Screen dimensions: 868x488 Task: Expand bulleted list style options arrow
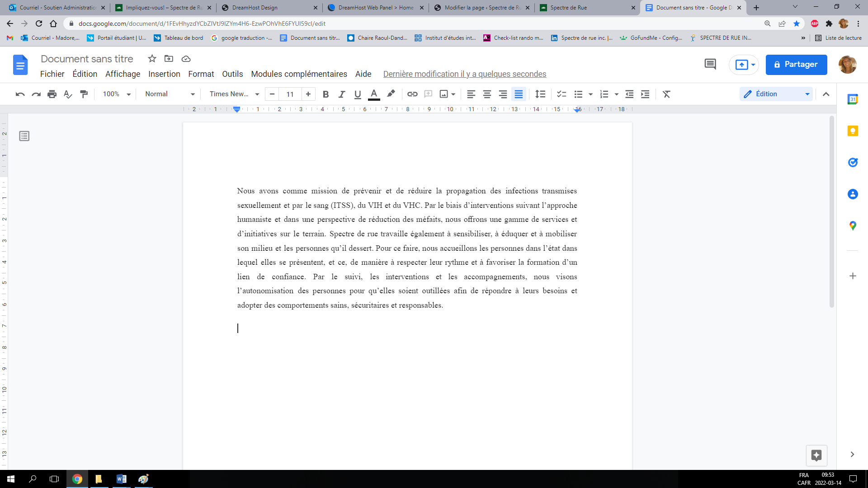click(590, 94)
